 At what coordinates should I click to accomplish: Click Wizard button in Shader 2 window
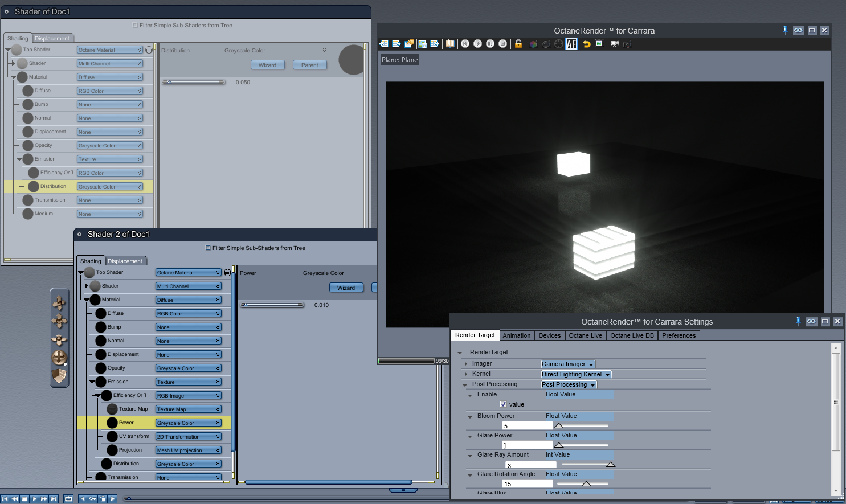point(346,288)
